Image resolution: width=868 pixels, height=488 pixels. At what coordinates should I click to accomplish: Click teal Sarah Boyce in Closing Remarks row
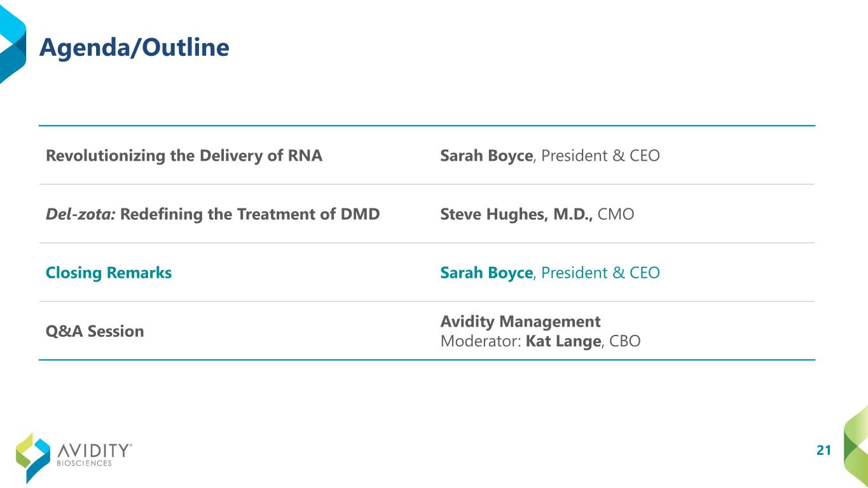(486, 273)
